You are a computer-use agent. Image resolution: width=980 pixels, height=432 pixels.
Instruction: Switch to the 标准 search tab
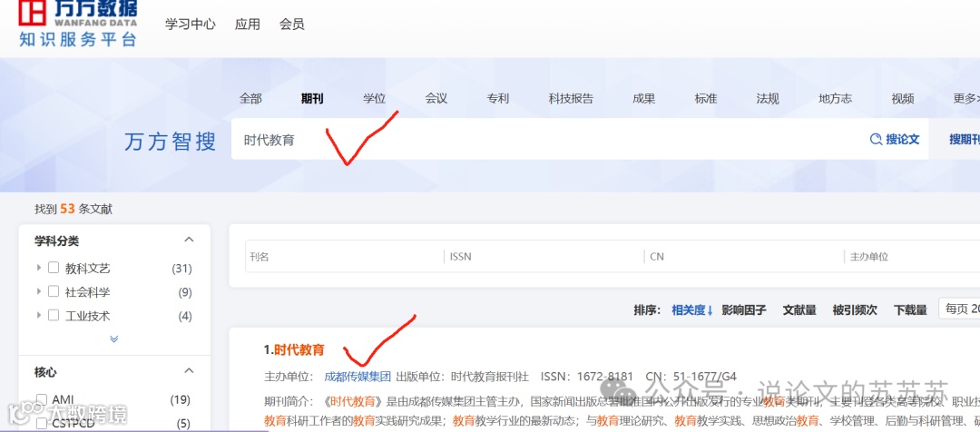tap(706, 98)
